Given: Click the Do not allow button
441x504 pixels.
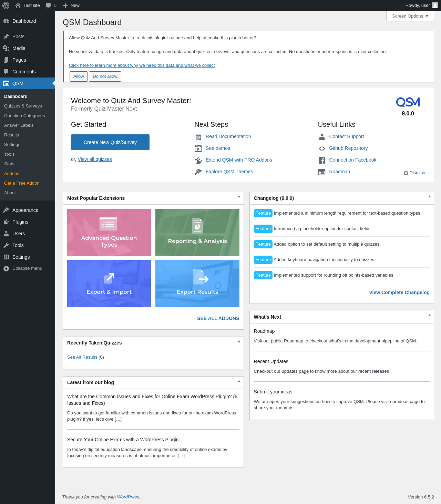Looking at the screenshot, I should [x=105, y=76].
